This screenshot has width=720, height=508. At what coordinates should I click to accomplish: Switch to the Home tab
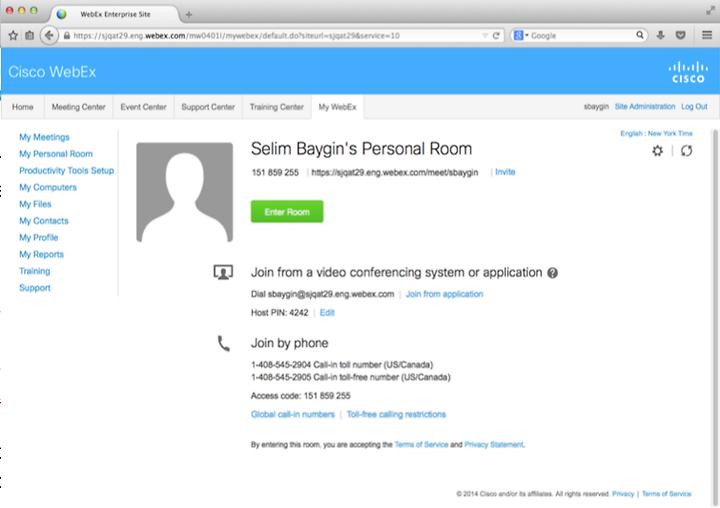pyautogui.click(x=22, y=107)
